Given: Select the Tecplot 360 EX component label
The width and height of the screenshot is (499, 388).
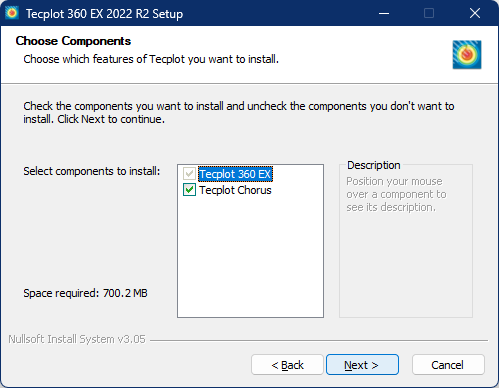Looking at the screenshot, I should tap(235, 174).
